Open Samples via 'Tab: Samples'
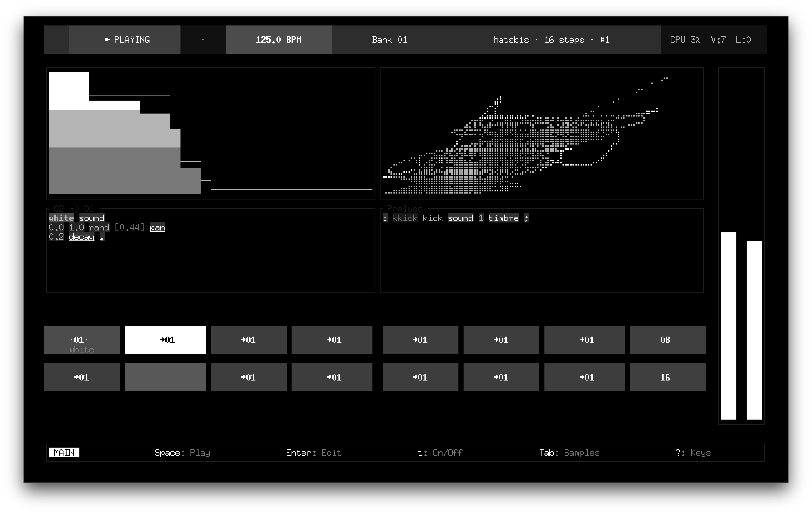The height and width of the screenshot is (514, 812). [569, 453]
